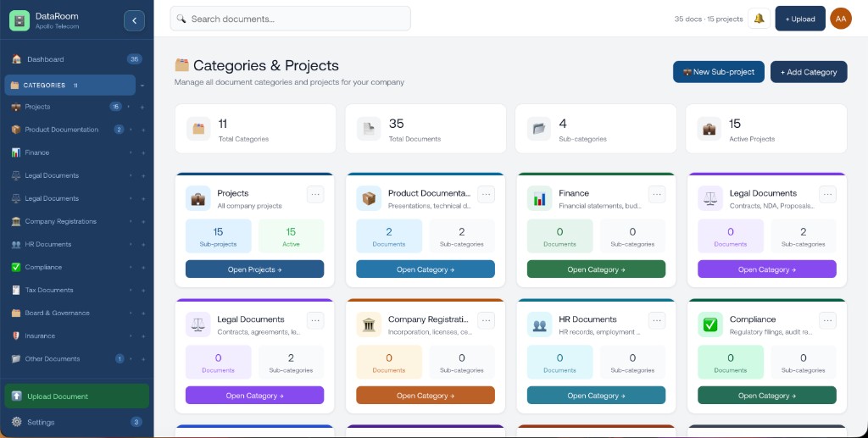Collapse the CATEGORIES section arrow

click(142, 86)
